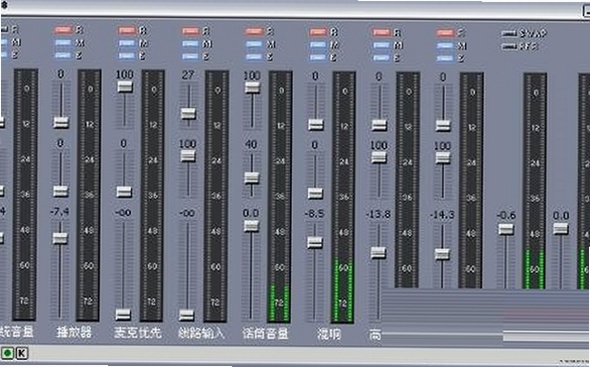
Task: Click the 播放器 channel label
Action: pos(74,332)
